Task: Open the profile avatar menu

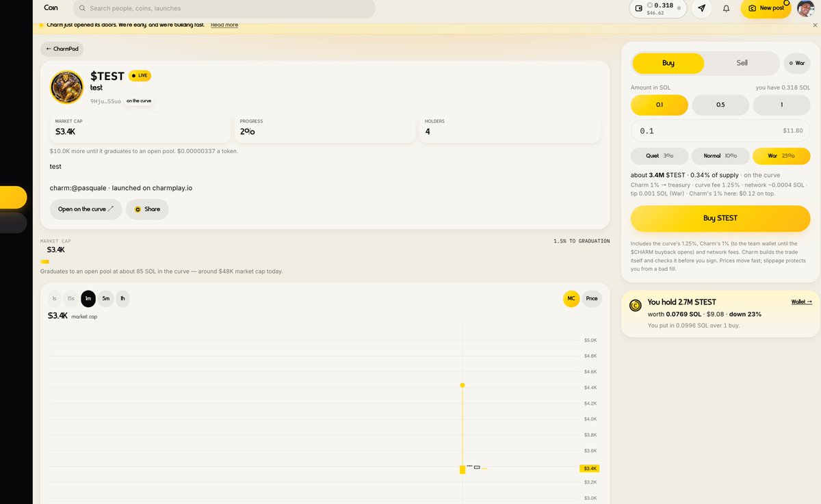Action: point(806,8)
